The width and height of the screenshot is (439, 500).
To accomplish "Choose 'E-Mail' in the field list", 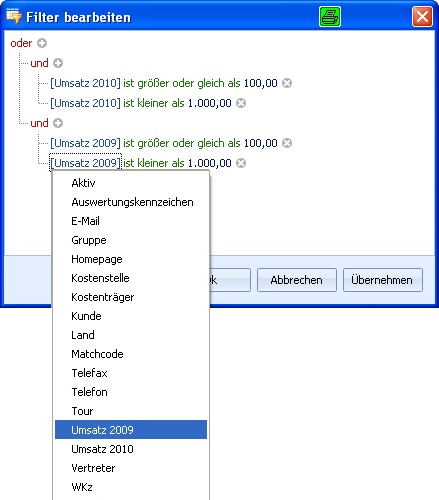I will click(x=131, y=221).
